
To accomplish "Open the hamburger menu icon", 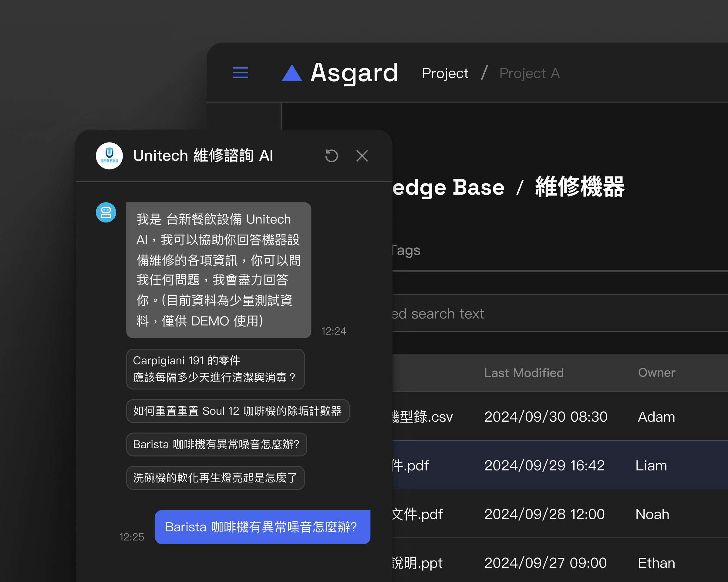I will click(240, 72).
